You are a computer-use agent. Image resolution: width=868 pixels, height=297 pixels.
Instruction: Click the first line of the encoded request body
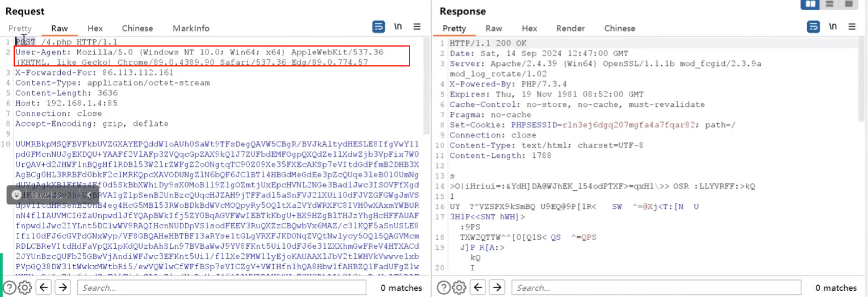tap(217, 144)
